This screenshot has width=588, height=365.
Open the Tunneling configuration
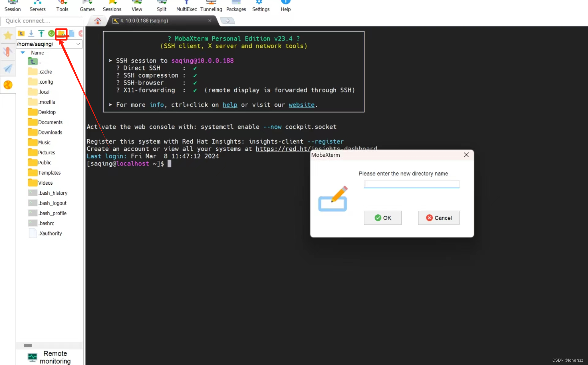tap(211, 6)
